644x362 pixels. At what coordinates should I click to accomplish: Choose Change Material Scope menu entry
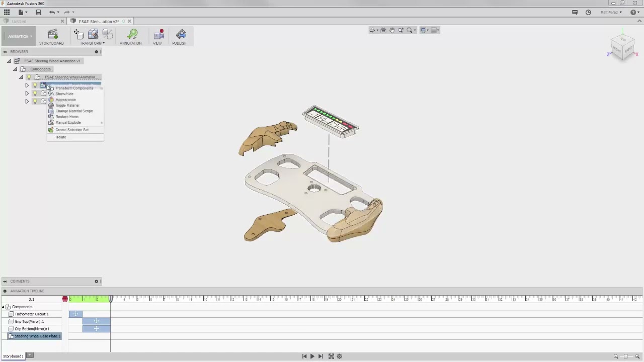(74, 111)
